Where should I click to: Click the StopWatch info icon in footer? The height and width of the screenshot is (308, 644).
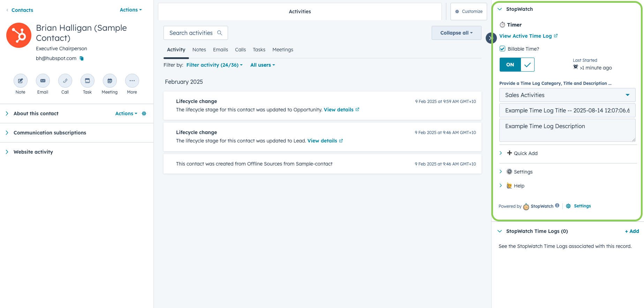[x=557, y=205]
